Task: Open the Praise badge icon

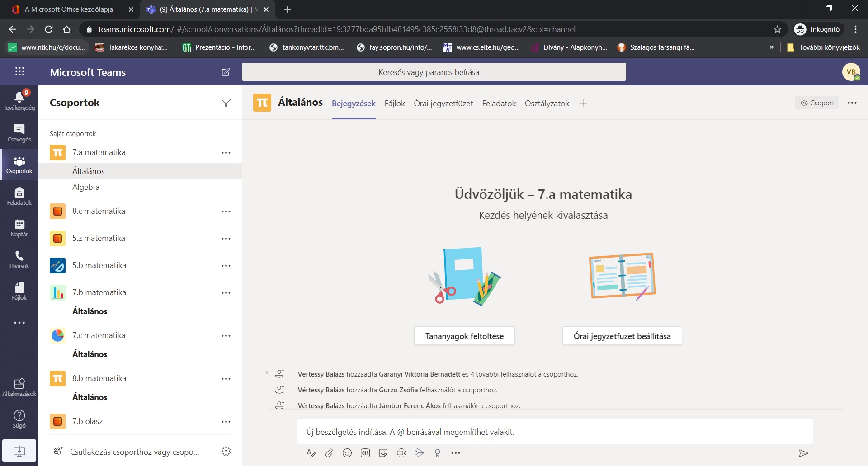Action: [x=438, y=453]
